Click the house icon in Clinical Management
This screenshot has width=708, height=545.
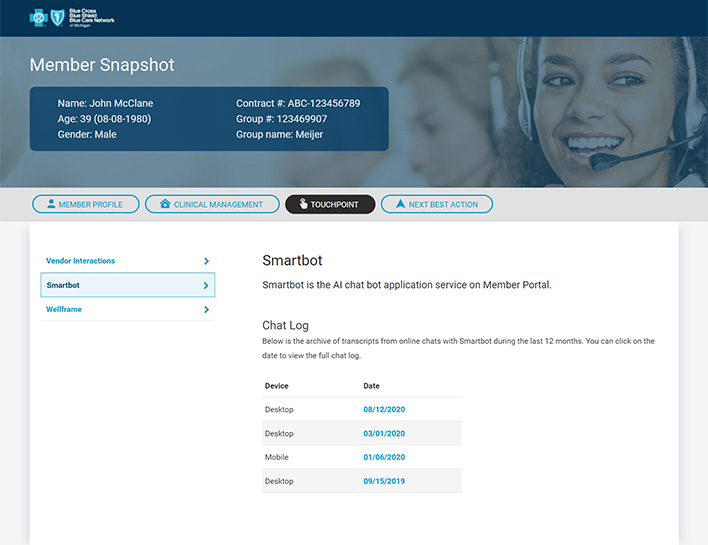165,204
